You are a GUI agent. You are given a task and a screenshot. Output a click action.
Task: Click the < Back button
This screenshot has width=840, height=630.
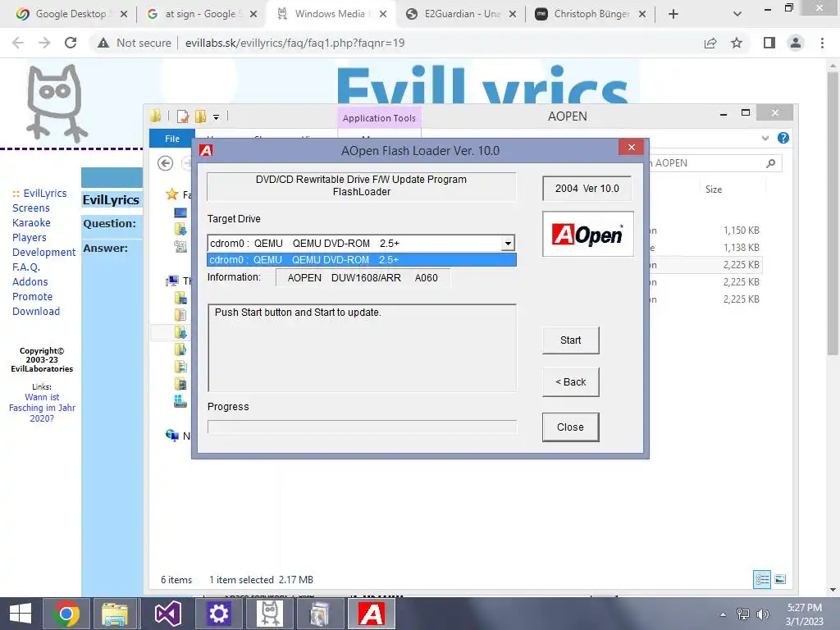[x=571, y=382]
